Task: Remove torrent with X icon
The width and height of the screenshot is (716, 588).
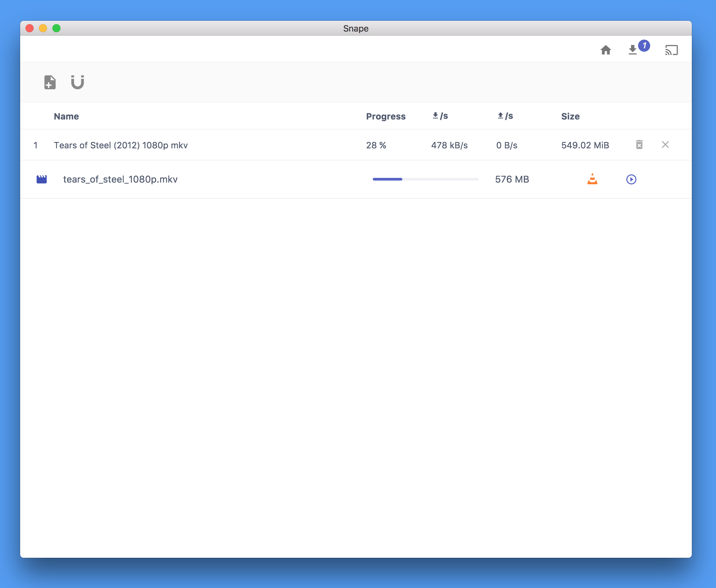Action: pos(665,145)
